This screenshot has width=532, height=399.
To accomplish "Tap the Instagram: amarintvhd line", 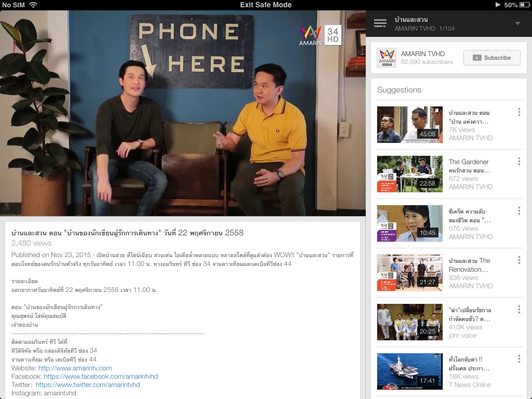I will click(x=44, y=393).
